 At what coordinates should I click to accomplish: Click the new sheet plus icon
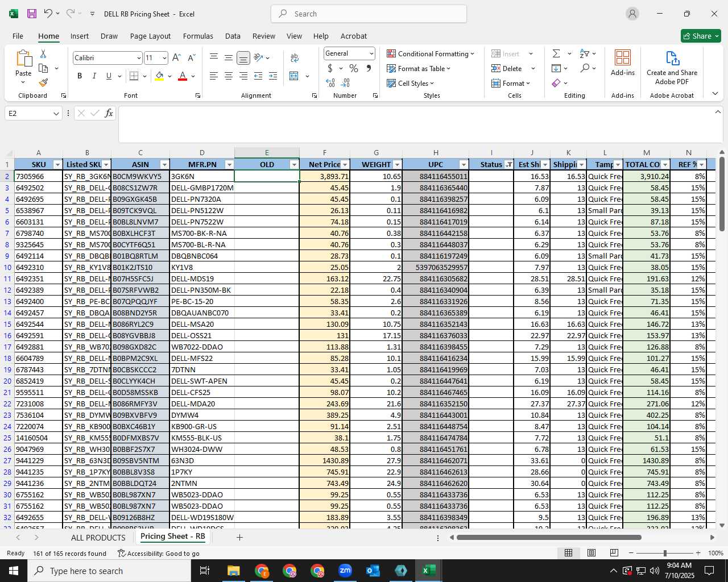[x=239, y=537]
